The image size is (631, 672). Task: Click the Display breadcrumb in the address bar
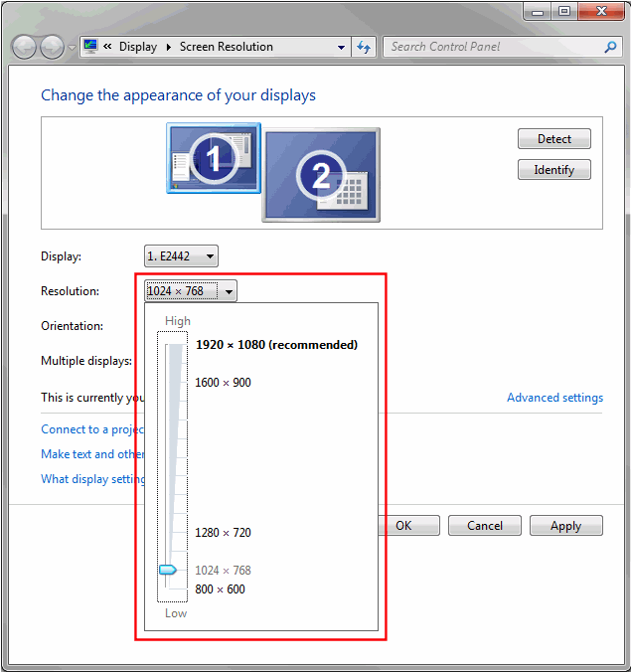coord(137,47)
